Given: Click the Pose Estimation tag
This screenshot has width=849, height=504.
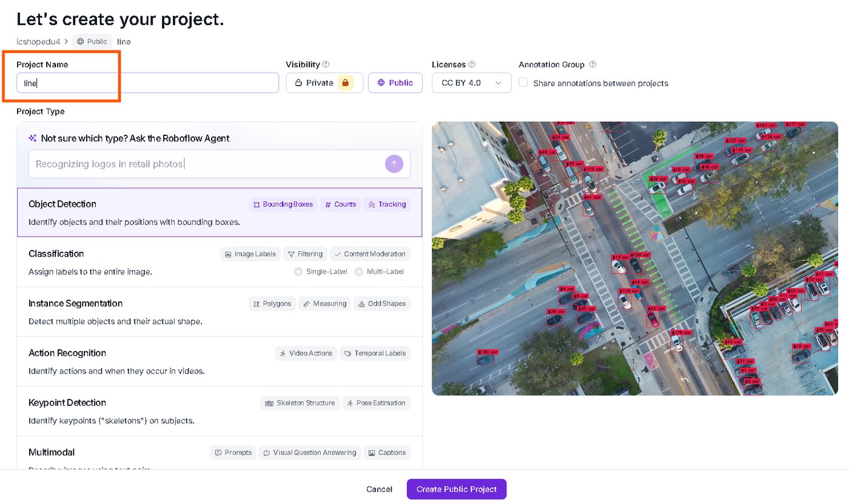Looking at the screenshot, I should click(376, 403).
